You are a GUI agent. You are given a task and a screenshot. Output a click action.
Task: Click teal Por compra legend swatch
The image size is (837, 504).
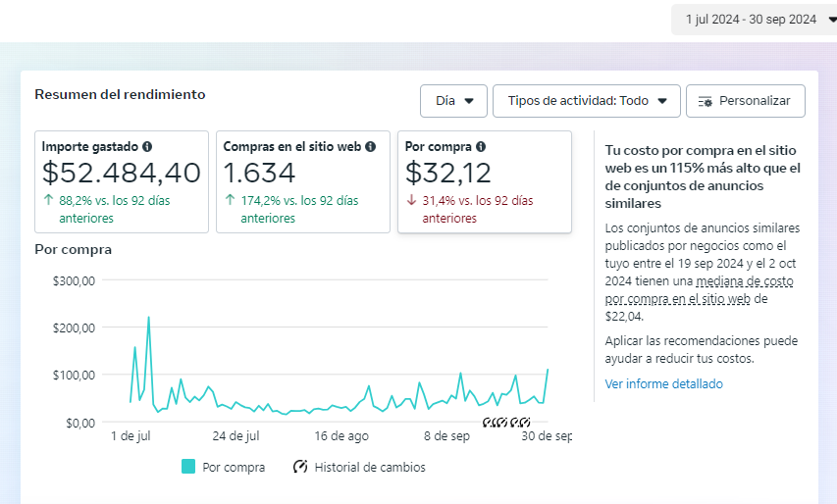[x=188, y=467]
